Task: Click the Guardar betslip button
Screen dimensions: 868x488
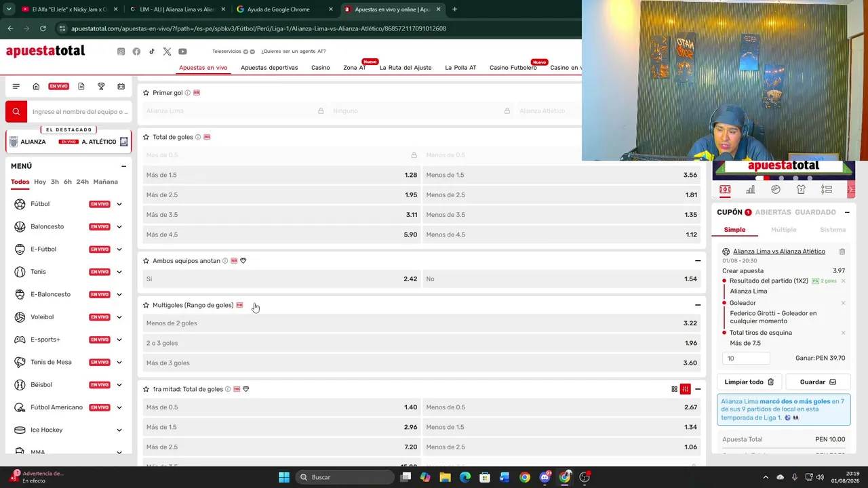Action: [818, 382]
